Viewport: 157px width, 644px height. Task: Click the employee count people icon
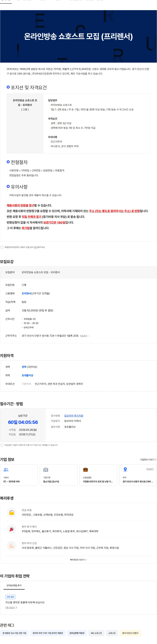pyautogui.click(x=6, y=469)
